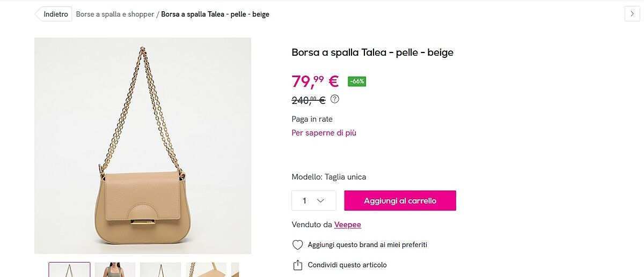Open the quantity dropdown showing 1
The height and width of the screenshot is (277, 644).
(313, 200)
